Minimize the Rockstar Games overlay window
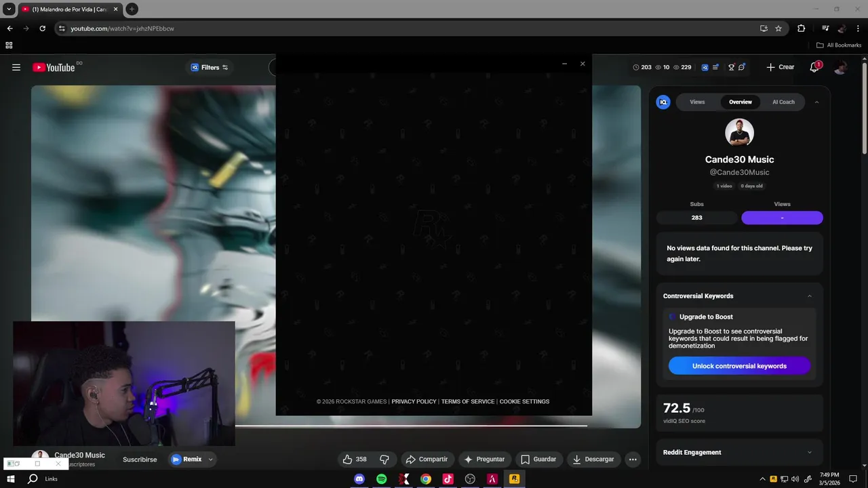The height and width of the screenshot is (488, 868). pos(564,64)
